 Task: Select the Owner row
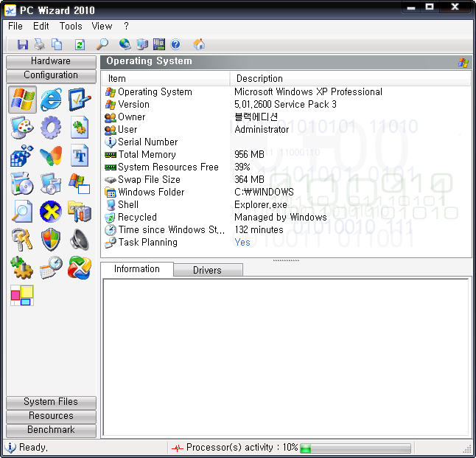[x=286, y=117]
